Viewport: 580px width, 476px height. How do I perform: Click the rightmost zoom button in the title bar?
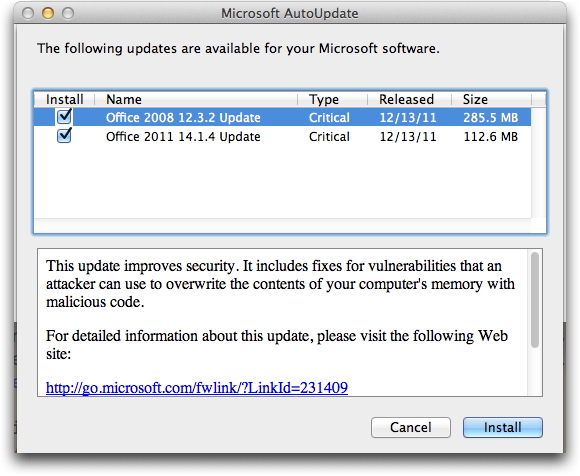[x=68, y=13]
